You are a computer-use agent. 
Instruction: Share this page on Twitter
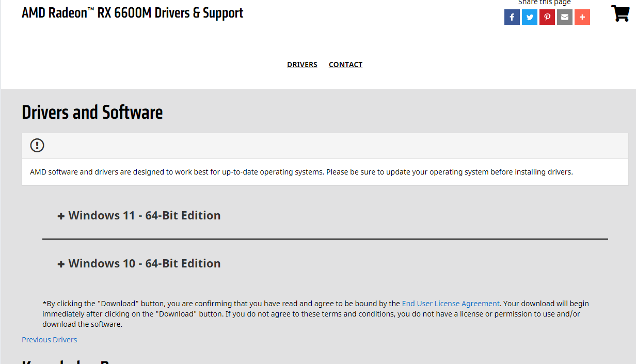click(x=530, y=17)
